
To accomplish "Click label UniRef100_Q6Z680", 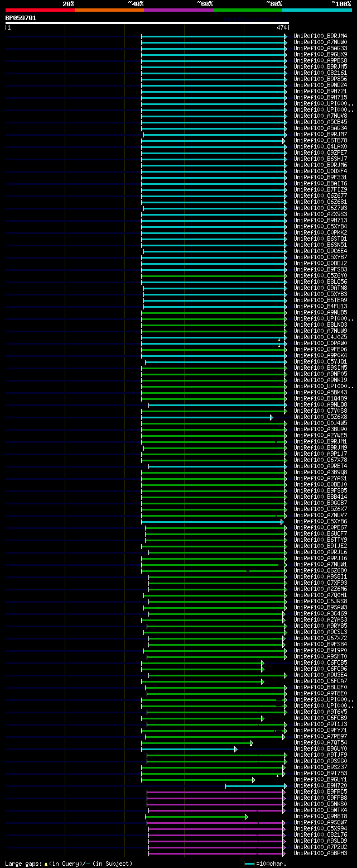I will tap(320, 571).
